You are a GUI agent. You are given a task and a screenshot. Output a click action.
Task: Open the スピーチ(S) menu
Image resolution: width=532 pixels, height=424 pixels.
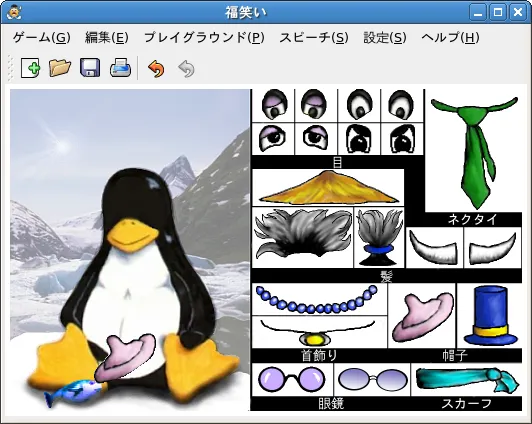(x=314, y=37)
